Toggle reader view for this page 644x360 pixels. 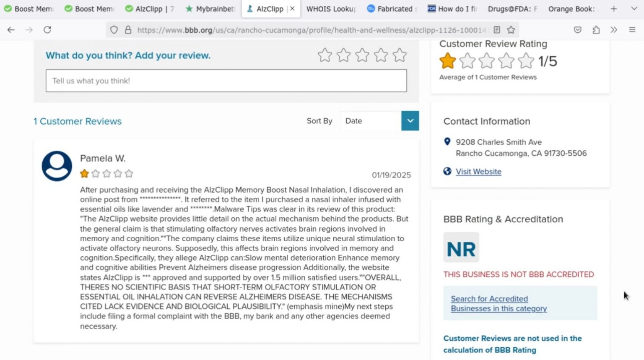pos(497,30)
